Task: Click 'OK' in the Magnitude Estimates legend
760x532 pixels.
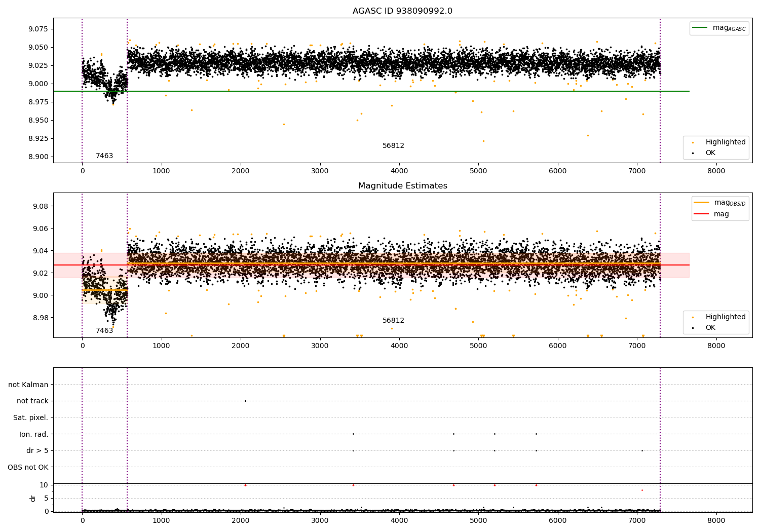Action: point(710,328)
